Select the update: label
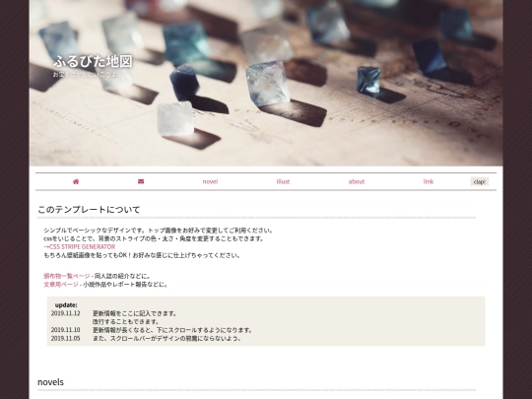This screenshot has height=399, width=532. pos(66,305)
